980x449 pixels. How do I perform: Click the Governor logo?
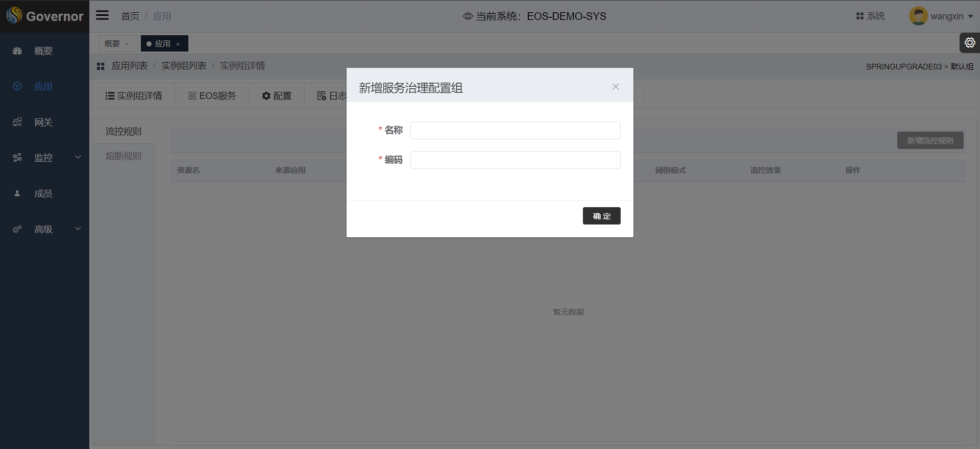44,16
